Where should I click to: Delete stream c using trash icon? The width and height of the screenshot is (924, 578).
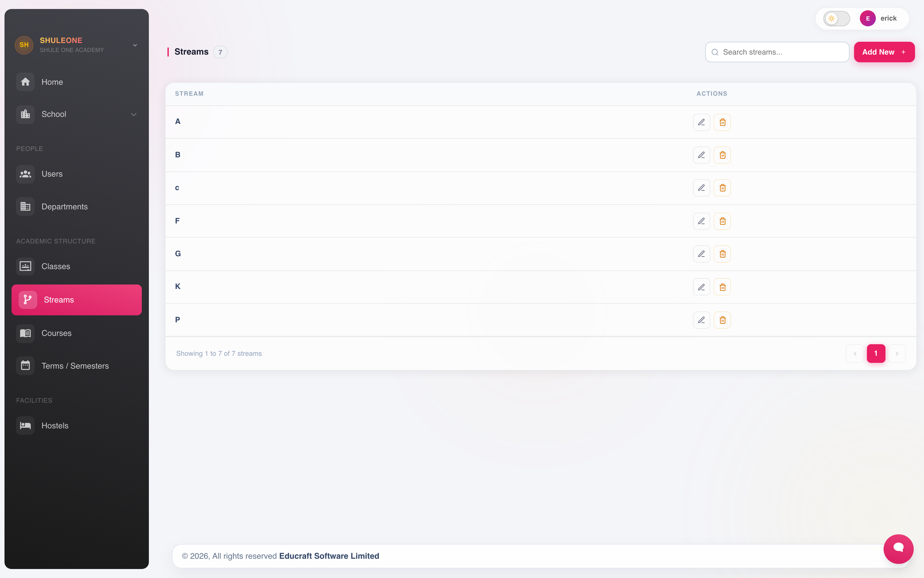pos(723,188)
